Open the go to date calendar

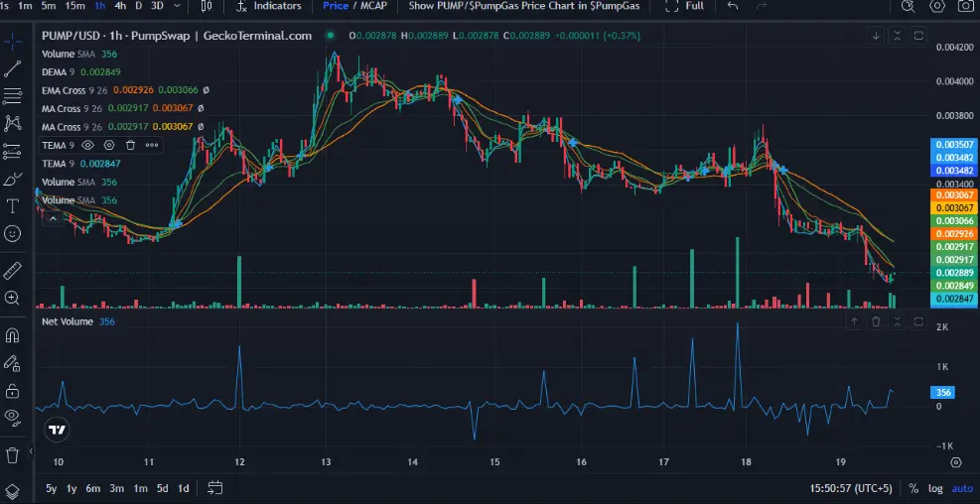[x=215, y=488]
